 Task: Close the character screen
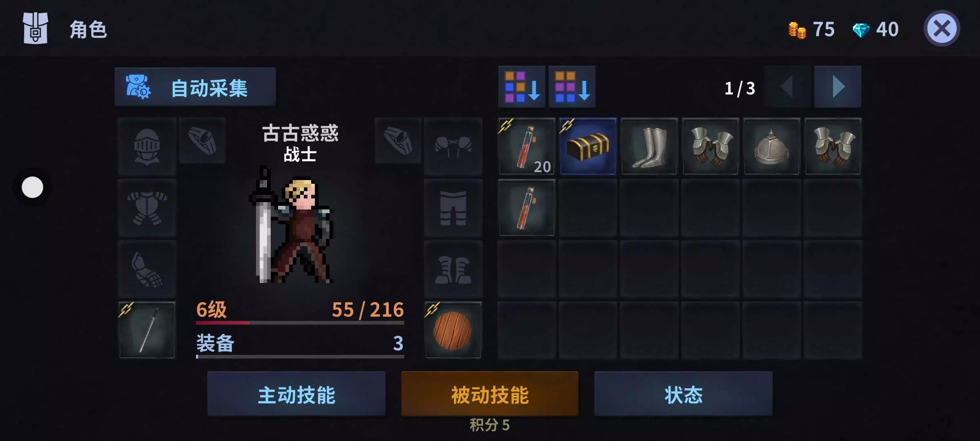[942, 29]
